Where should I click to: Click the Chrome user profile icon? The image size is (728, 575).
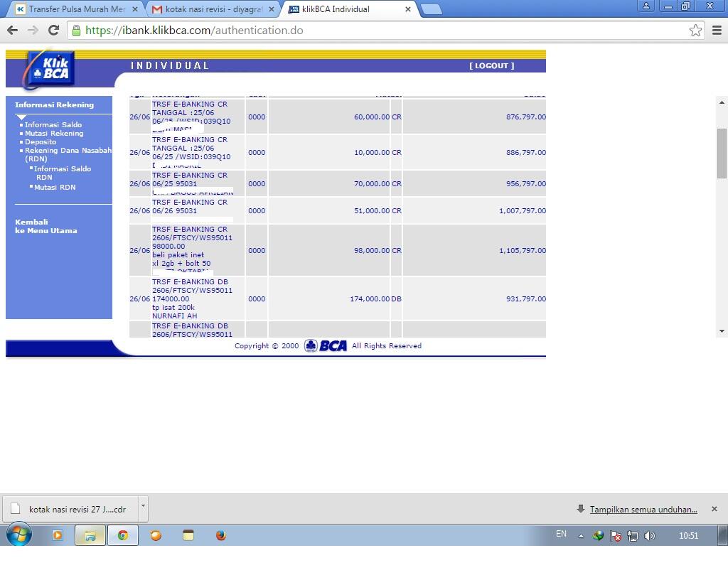(646, 6)
